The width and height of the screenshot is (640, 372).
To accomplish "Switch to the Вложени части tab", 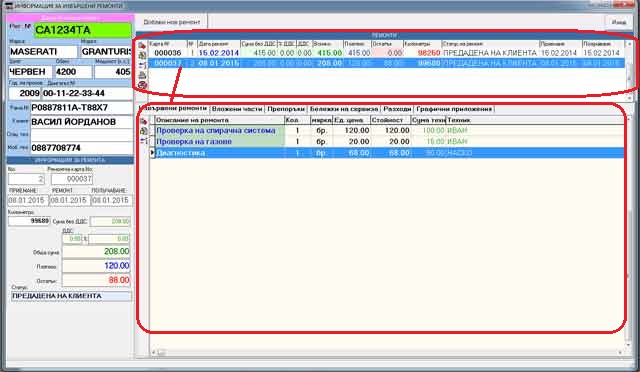I will pyautogui.click(x=237, y=109).
